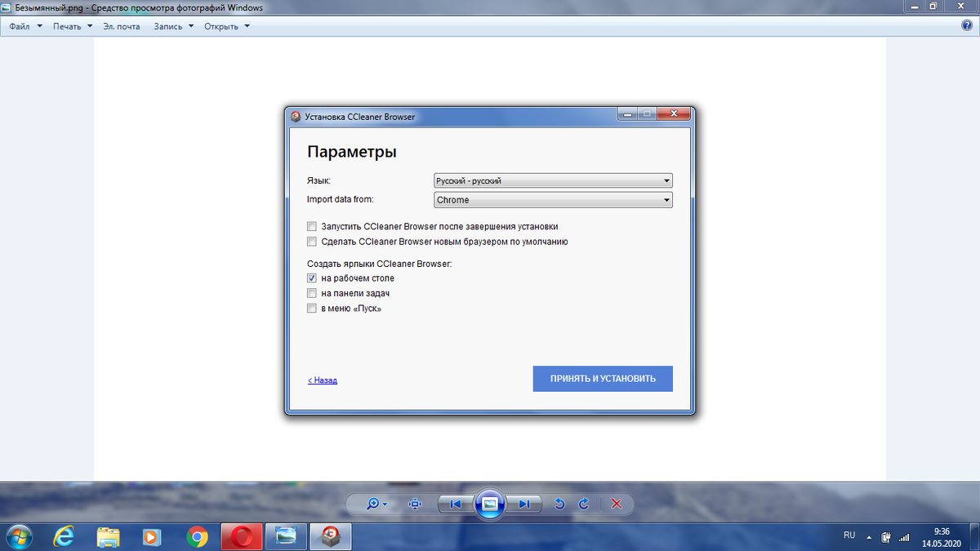Screen dimensions: 980x551
Task: Click the ПРИНЯТЬ И УСТАНОВИТЬ button
Action: click(603, 379)
